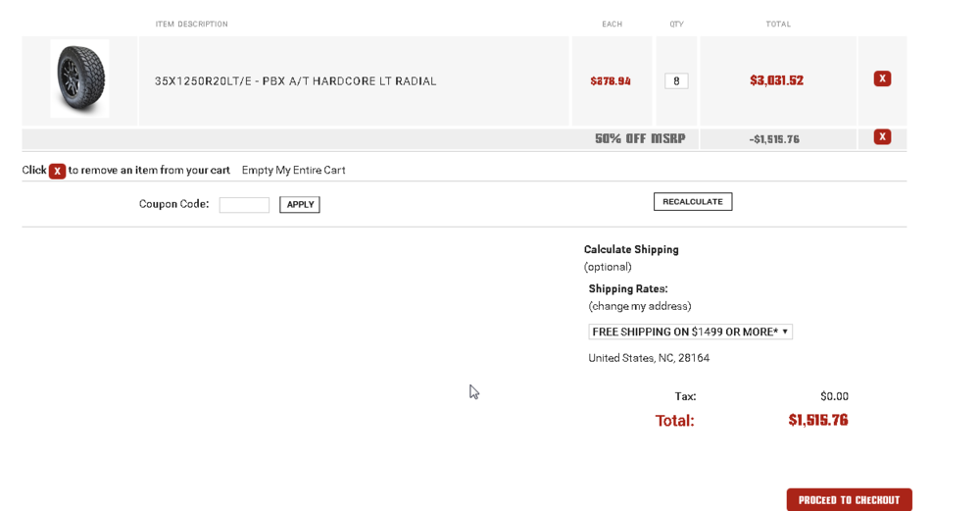This screenshot has height=511, width=980.
Task: Click the -$1,515.76 discount amount
Action: point(774,139)
